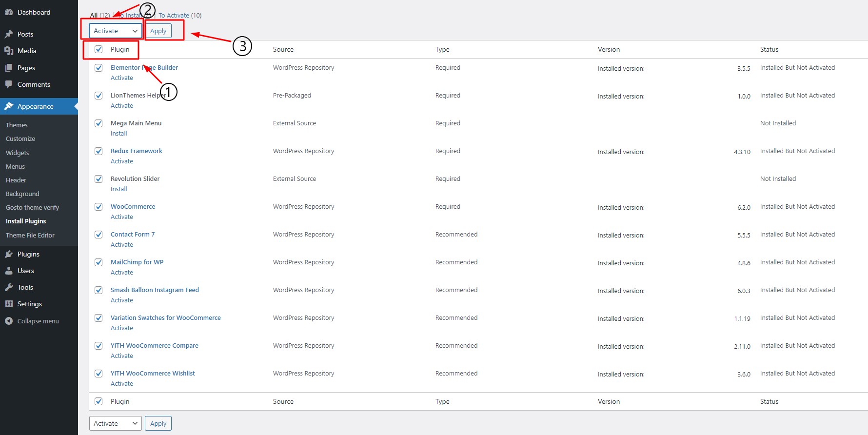Show the All (12) plugins filter

click(x=100, y=15)
